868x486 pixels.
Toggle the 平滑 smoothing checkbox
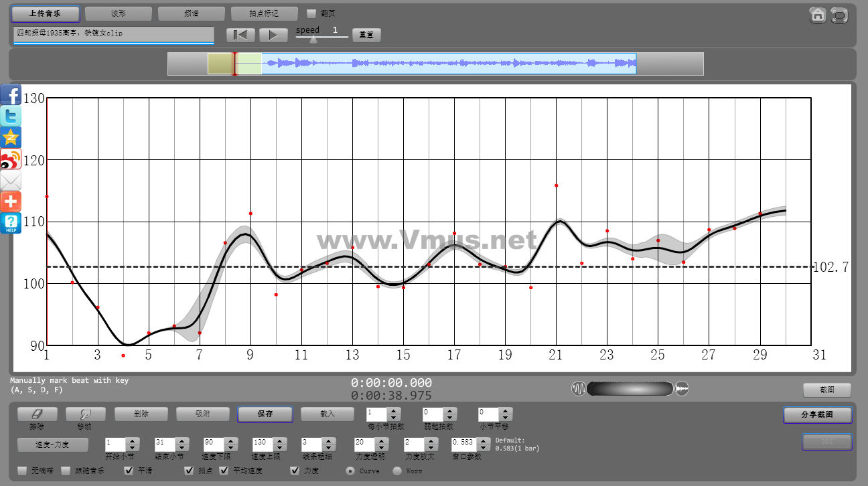[x=129, y=471]
